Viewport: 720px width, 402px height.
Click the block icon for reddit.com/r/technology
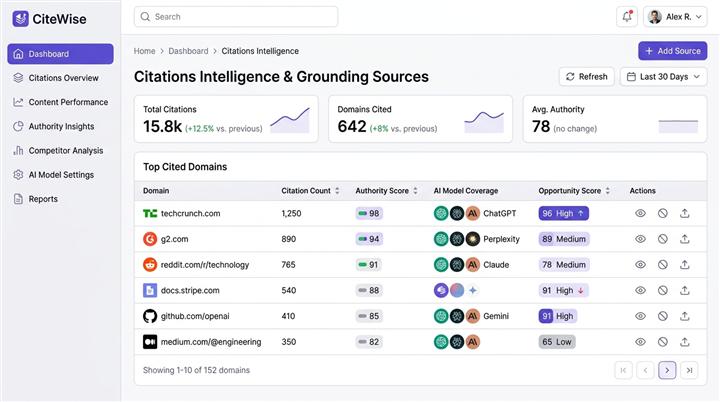click(x=663, y=265)
